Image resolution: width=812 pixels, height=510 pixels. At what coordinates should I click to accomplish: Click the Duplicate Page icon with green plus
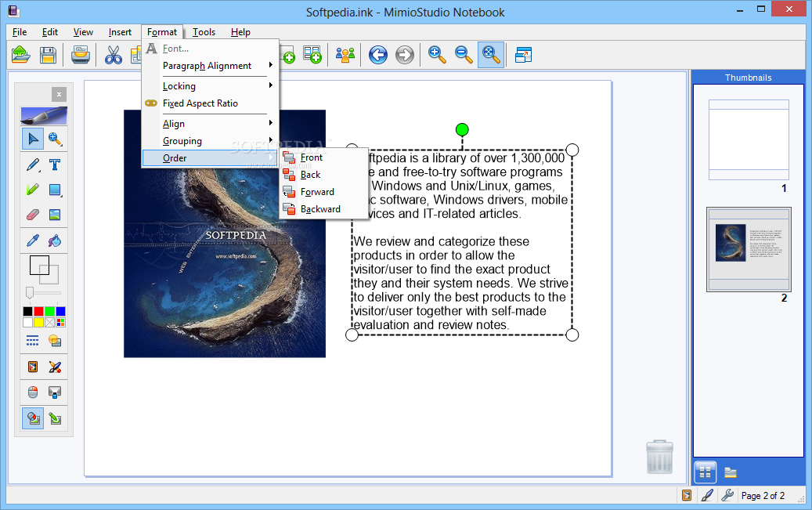[x=312, y=54]
